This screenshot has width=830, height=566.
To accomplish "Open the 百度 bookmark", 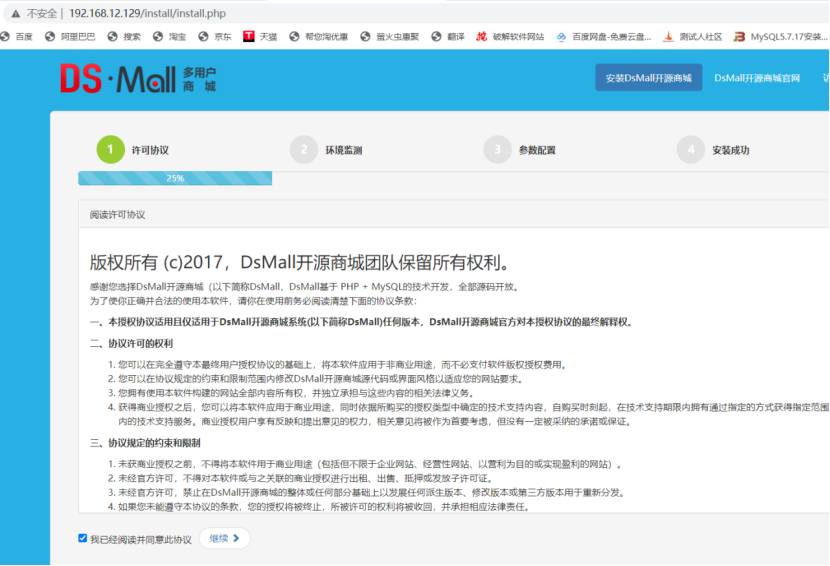I will coord(16,37).
